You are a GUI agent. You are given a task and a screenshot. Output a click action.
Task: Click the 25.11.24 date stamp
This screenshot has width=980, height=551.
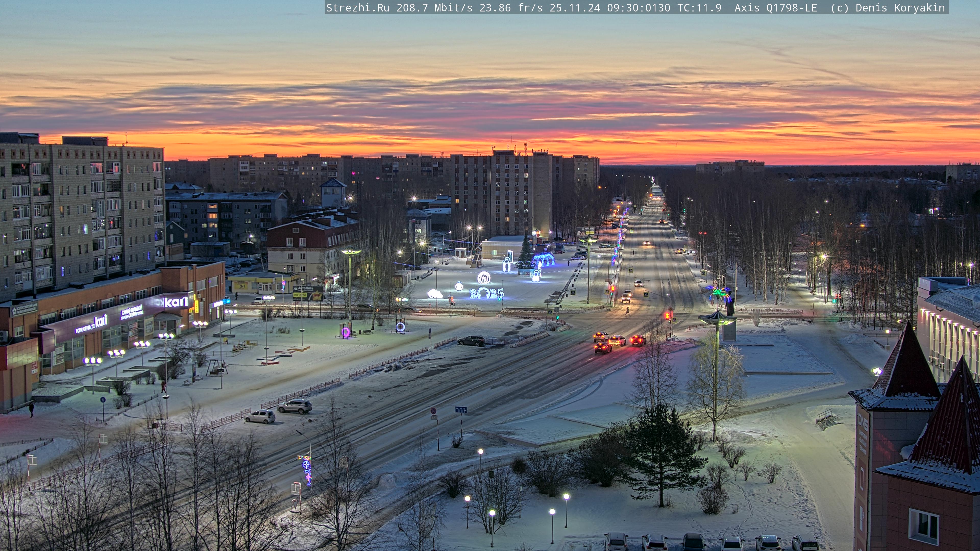[x=575, y=8]
